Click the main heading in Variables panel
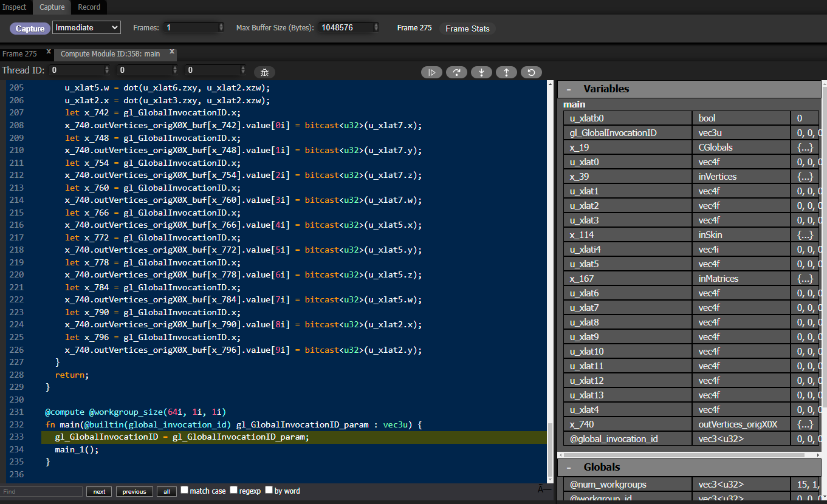This screenshot has width=827, height=504. (574, 104)
